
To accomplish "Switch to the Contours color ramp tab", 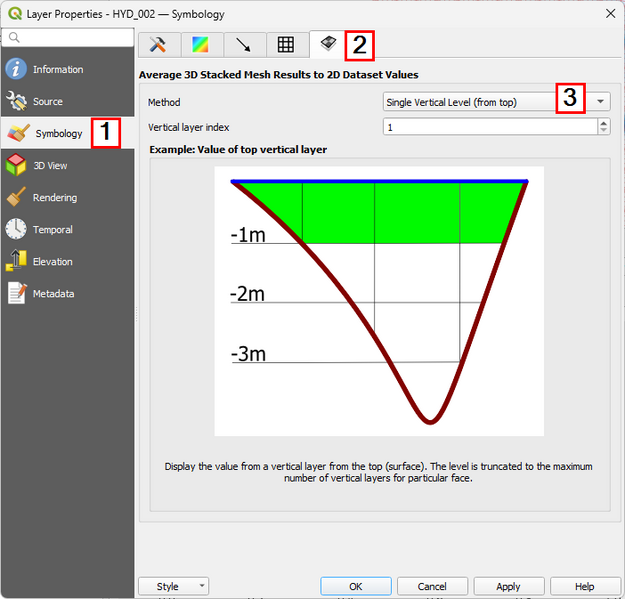I will pyautogui.click(x=200, y=44).
